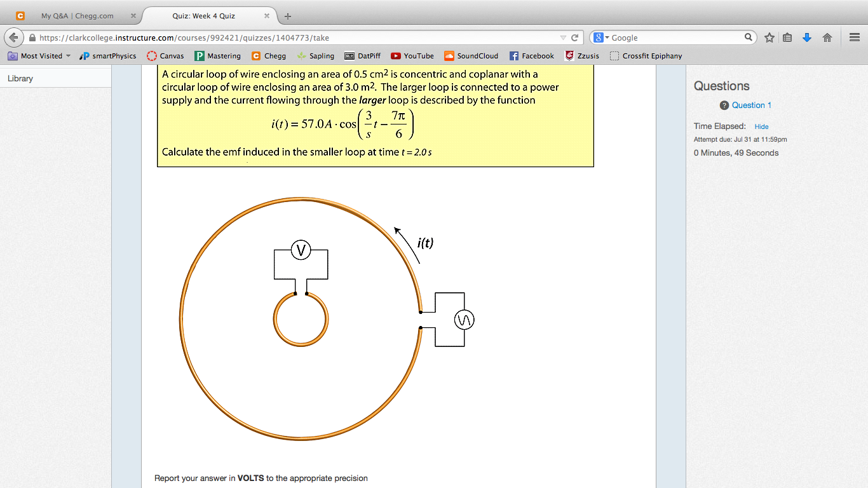Hide the Time Elapsed counter
The image size is (868, 488).
click(761, 126)
